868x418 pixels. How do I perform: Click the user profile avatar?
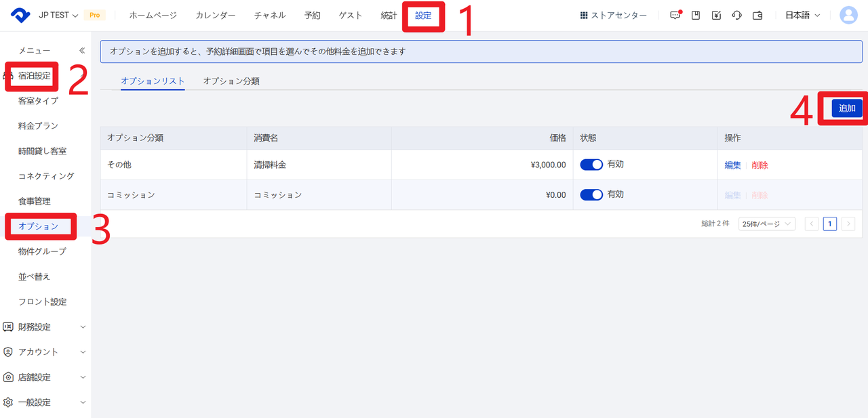coord(848,15)
